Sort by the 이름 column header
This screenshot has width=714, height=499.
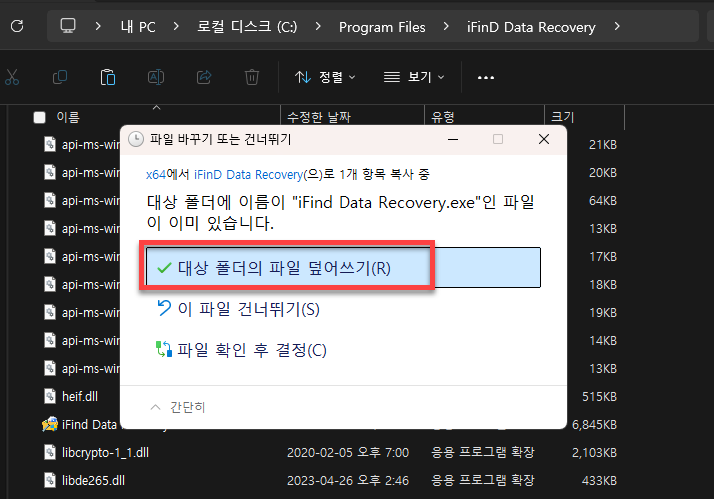[68, 117]
